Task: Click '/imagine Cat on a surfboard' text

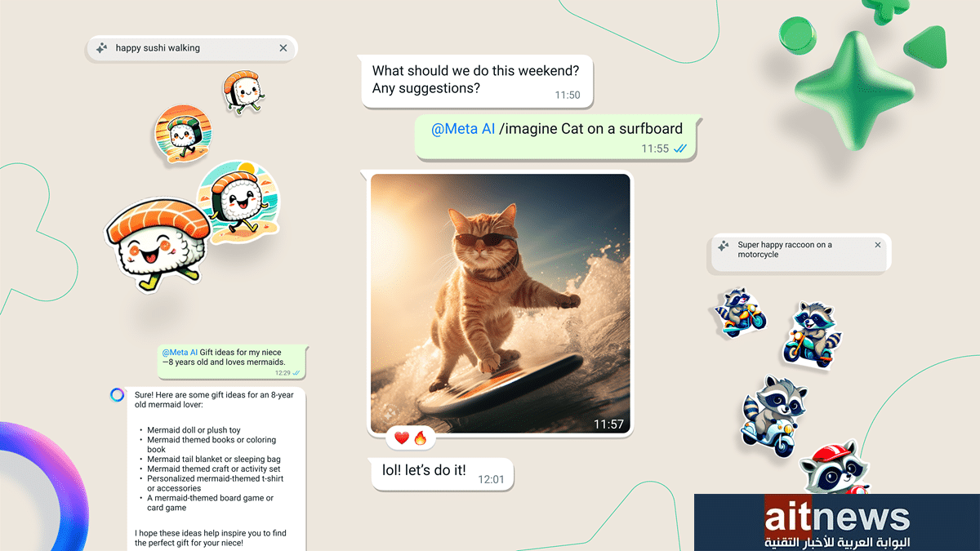Action: [x=590, y=128]
